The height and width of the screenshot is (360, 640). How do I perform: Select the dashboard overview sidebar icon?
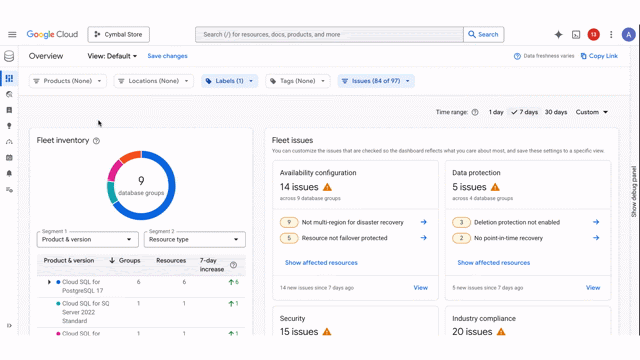(x=9, y=78)
